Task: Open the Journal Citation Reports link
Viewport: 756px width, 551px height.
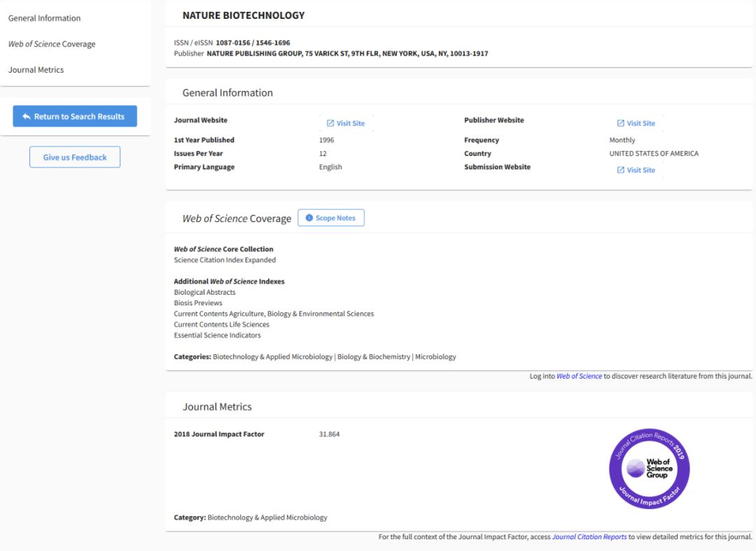Action: [589, 536]
